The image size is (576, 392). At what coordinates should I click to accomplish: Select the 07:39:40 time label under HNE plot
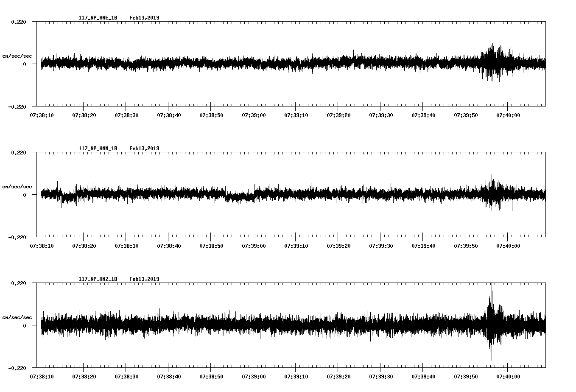click(423, 115)
